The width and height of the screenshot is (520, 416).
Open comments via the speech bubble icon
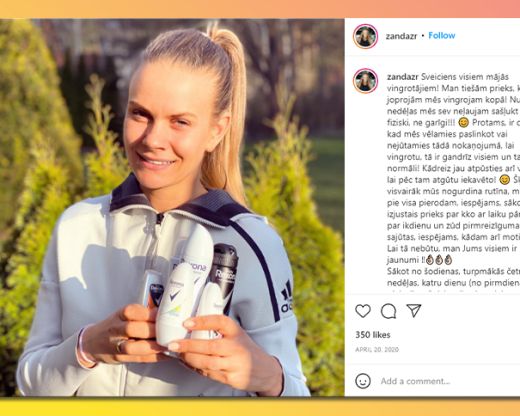(x=388, y=311)
